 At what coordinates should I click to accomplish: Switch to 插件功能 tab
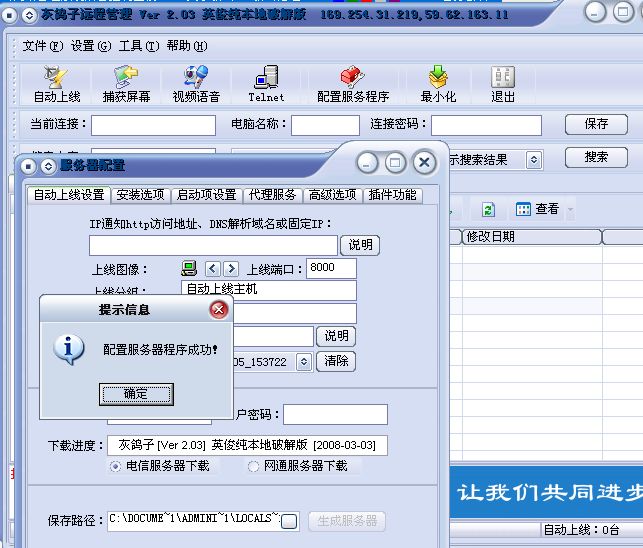pyautogui.click(x=392, y=195)
